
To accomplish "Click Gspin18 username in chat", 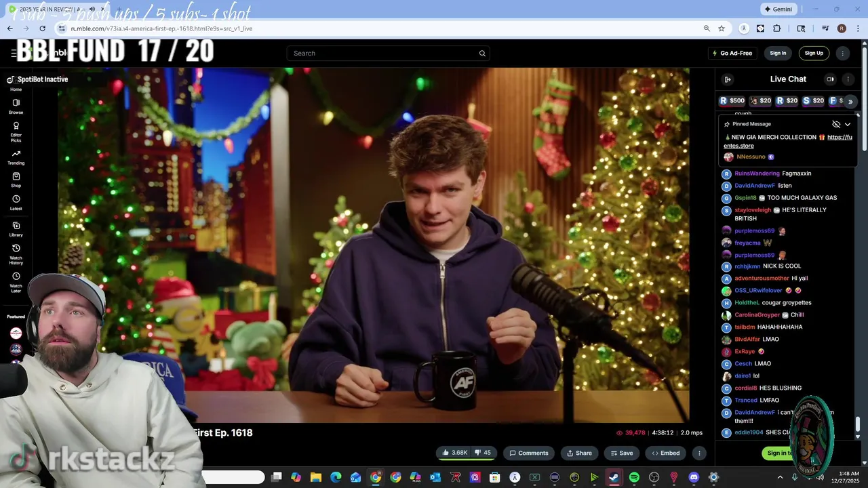I will coord(745,198).
